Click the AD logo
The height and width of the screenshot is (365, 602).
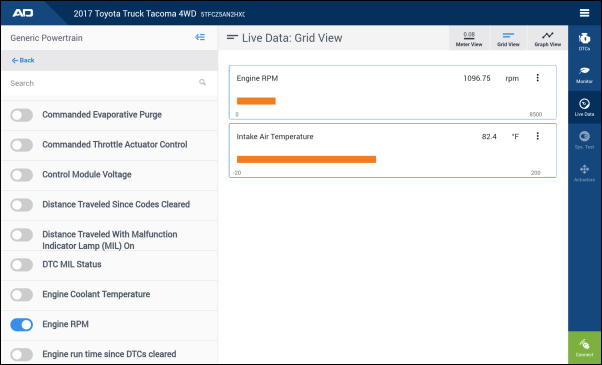pos(23,13)
